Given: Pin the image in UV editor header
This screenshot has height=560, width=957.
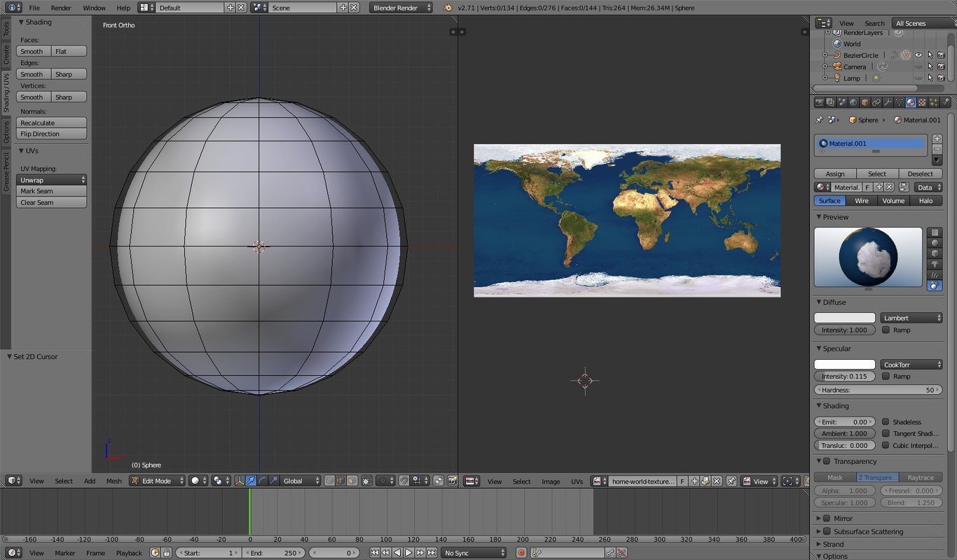Looking at the screenshot, I should click(731, 481).
